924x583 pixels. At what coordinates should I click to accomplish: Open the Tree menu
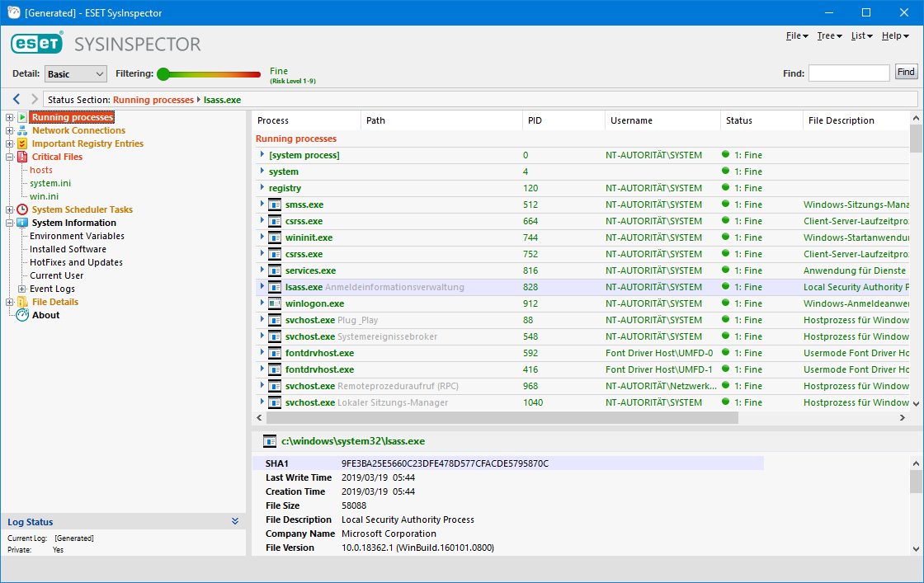pyautogui.click(x=829, y=36)
